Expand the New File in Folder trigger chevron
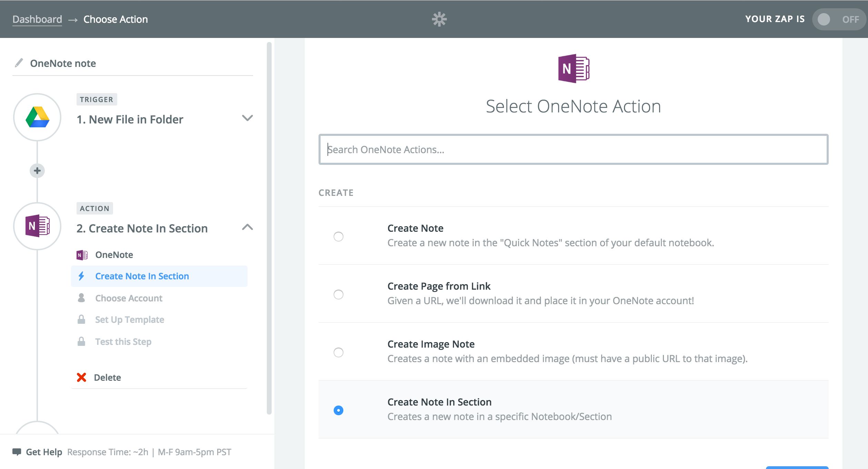Viewport: 868px width, 469px height. pyautogui.click(x=248, y=118)
